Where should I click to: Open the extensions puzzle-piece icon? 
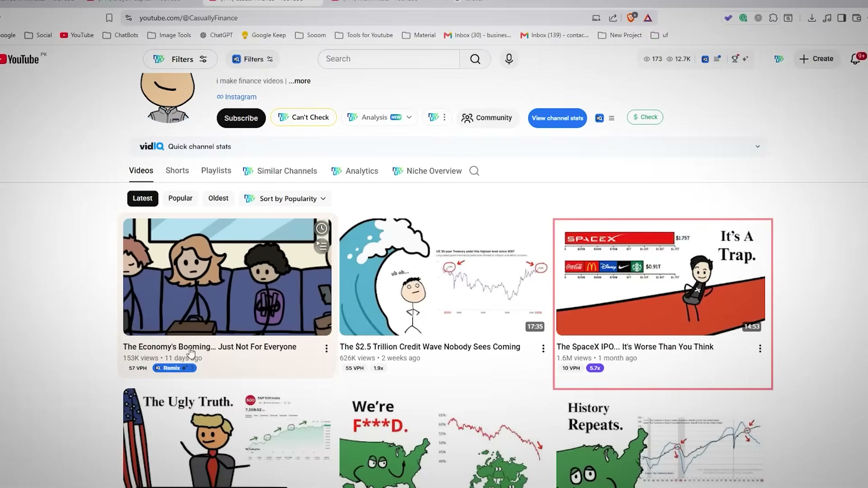point(774,18)
